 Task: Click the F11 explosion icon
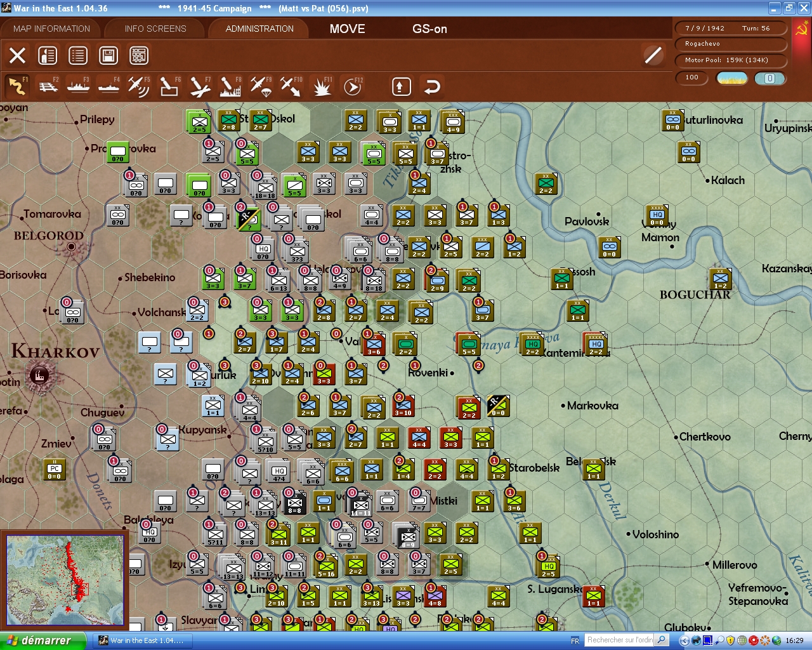pos(322,86)
